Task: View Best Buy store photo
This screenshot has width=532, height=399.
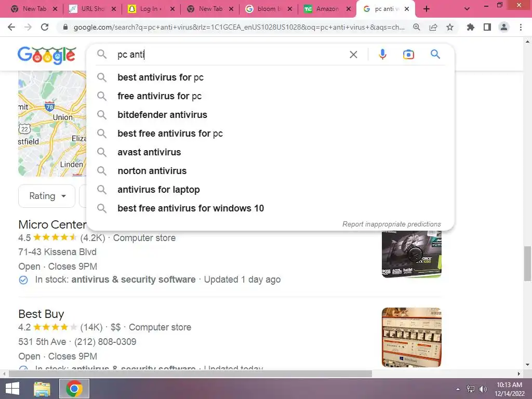Action: click(x=411, y=337)
